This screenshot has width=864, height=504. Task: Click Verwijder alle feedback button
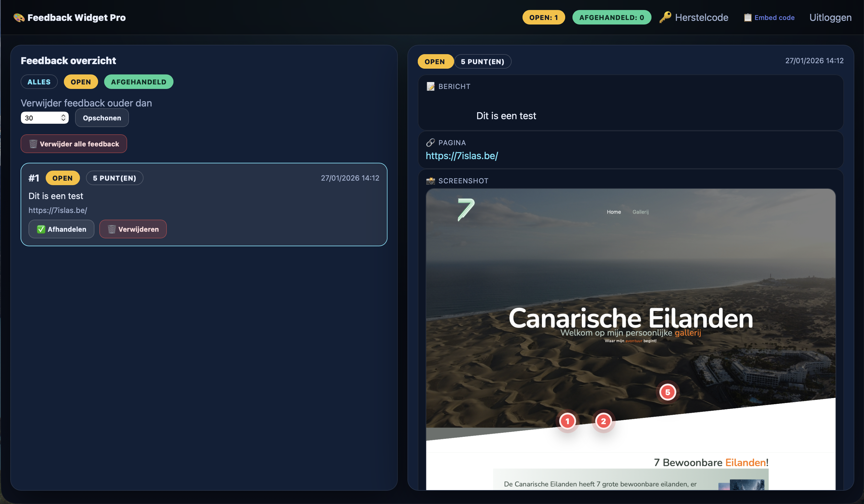(74, 144)
